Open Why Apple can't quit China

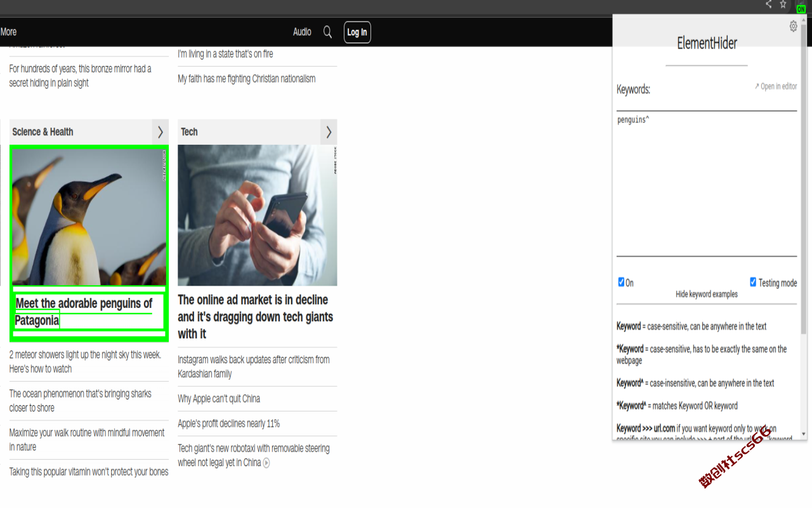pos(219,399)
